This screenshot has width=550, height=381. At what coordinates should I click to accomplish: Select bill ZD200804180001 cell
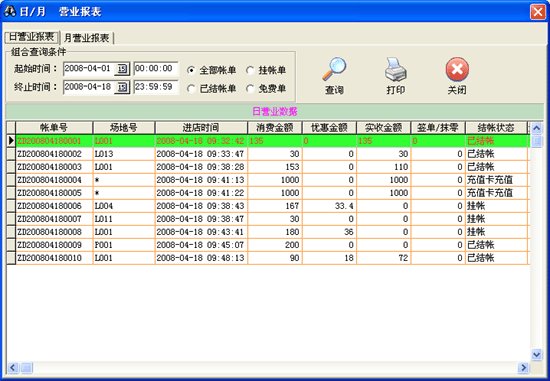pos(54,141)
